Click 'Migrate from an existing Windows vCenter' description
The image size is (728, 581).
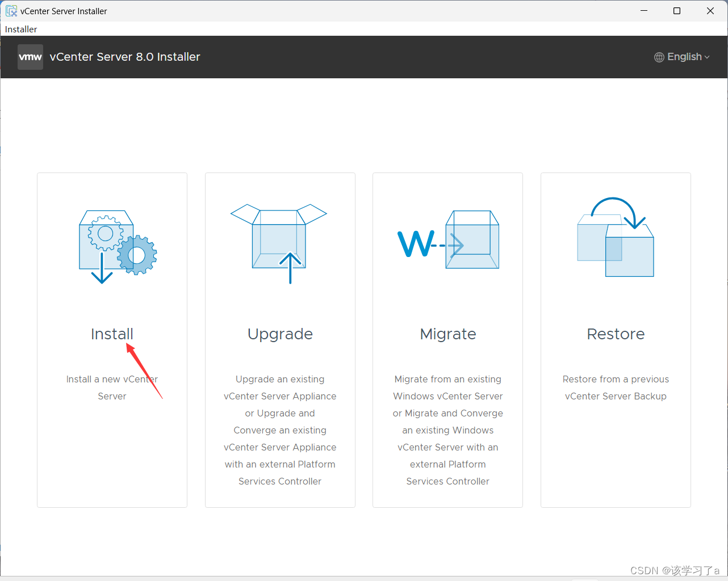[x=448, y=430]
